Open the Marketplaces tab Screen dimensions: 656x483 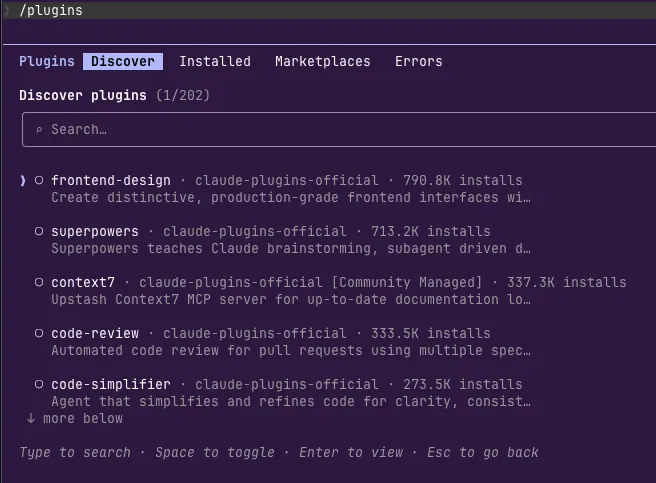pyautogui.click(x=323, y=62)
